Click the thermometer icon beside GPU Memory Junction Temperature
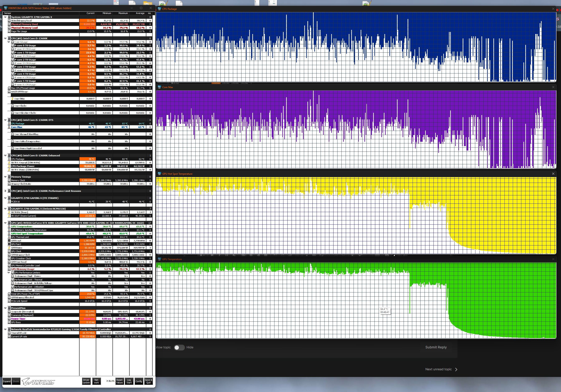Image resolution: width=561 pixels, height=392 pixels. (9, 230)
